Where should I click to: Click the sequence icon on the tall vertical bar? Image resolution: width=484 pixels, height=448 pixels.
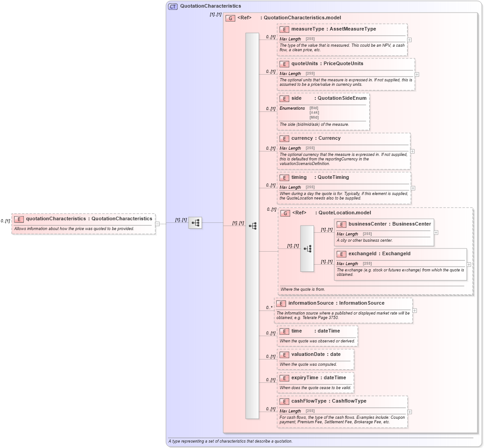point(252,226)
